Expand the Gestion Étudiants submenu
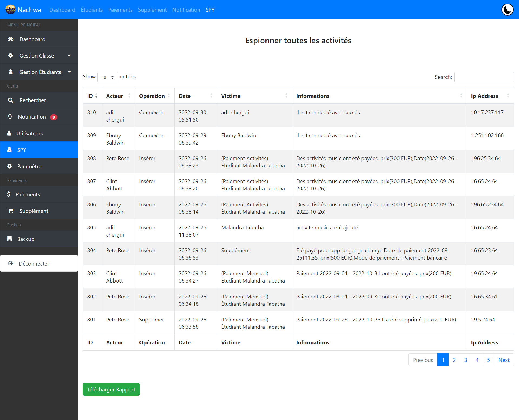519x420 pixels. tap(69, 72)
